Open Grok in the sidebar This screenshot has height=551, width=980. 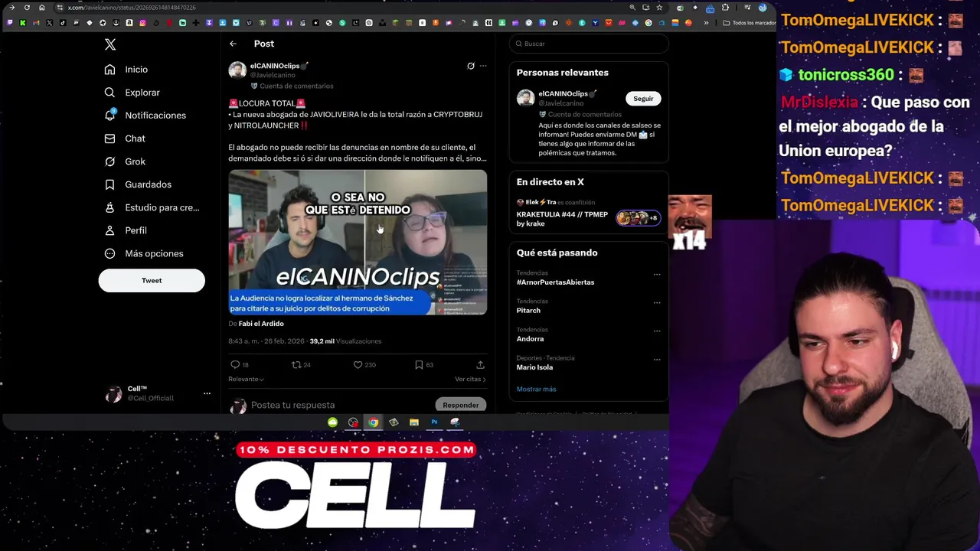pyautogui.click(x=125, y=161)
